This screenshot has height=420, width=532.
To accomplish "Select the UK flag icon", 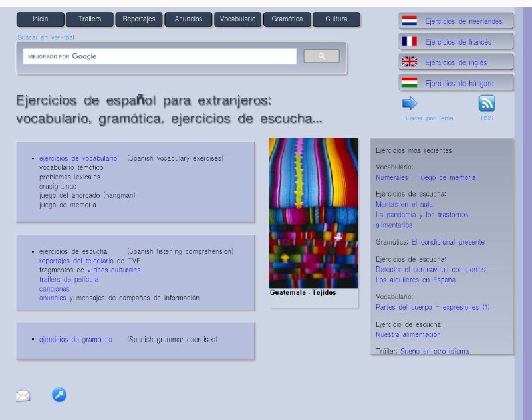I will point(409,62).
